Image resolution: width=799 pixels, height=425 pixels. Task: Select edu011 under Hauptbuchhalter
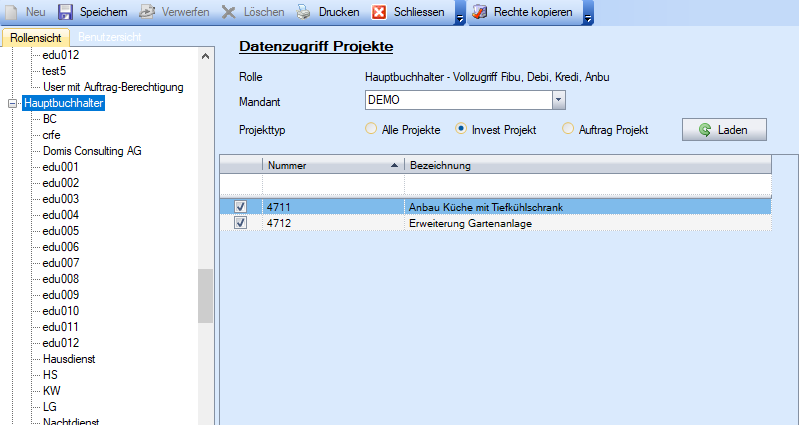pyautogui.click(x=61, y=327)
